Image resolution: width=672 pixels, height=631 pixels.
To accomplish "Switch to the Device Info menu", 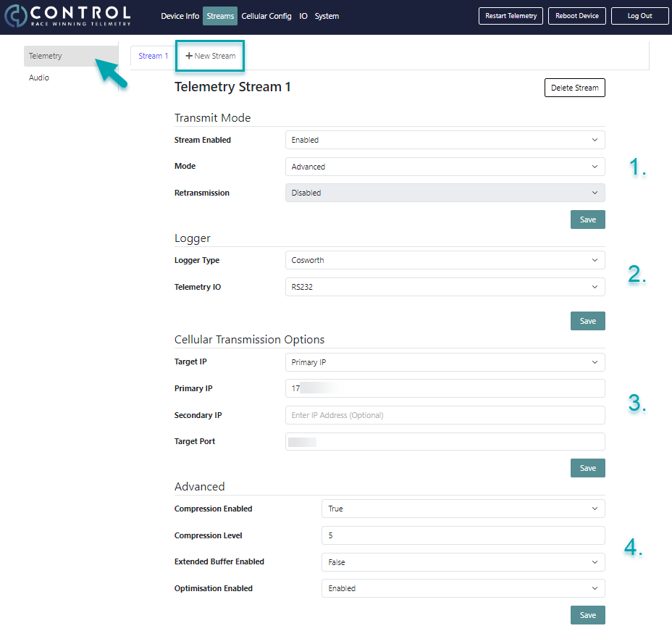I will [x=181, y=16].
